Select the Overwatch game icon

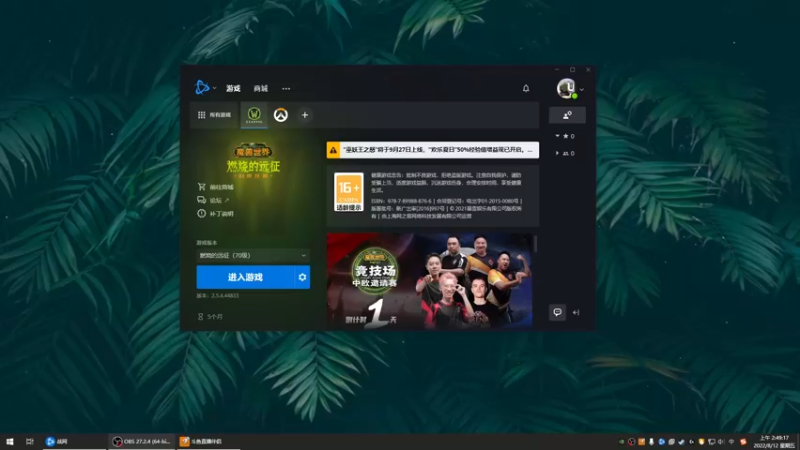[281, 115]
